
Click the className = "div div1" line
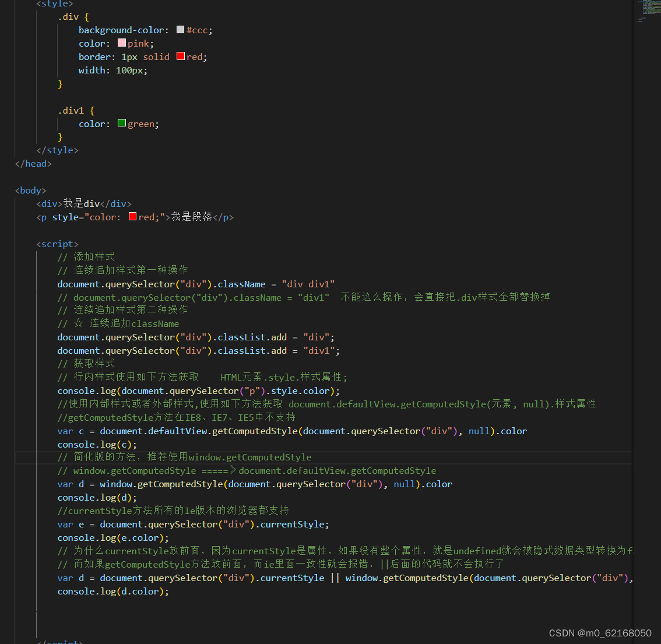pyautogui.click(x=196, y=284)
